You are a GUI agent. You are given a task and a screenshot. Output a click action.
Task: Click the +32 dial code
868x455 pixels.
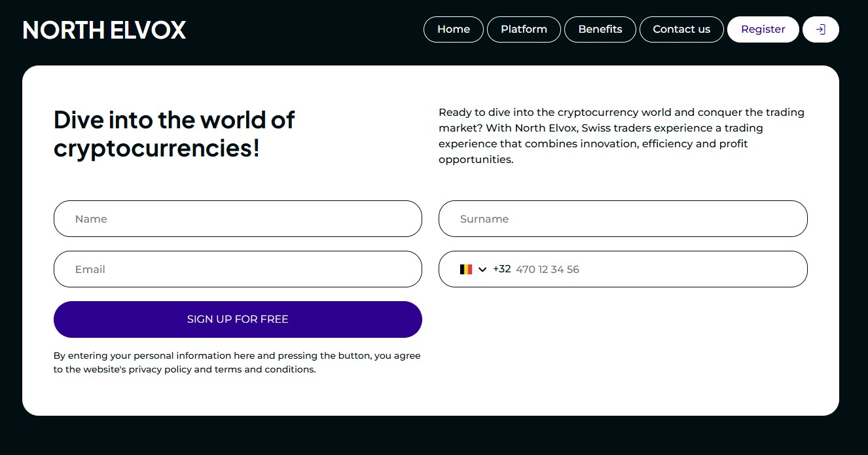coord(501,269)
